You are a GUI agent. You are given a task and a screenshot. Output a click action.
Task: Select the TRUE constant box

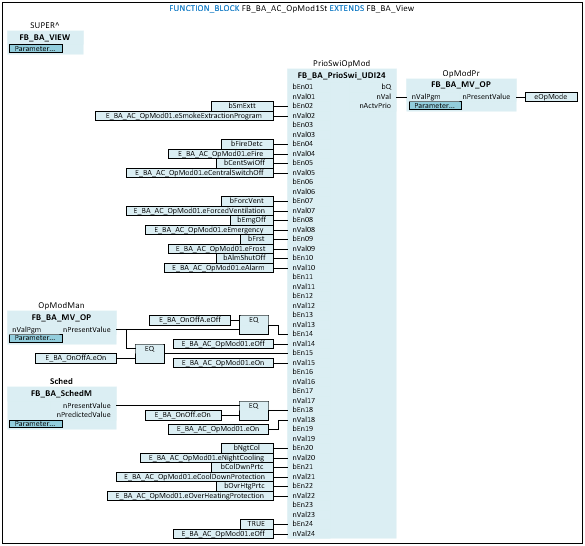pos(257,524)
